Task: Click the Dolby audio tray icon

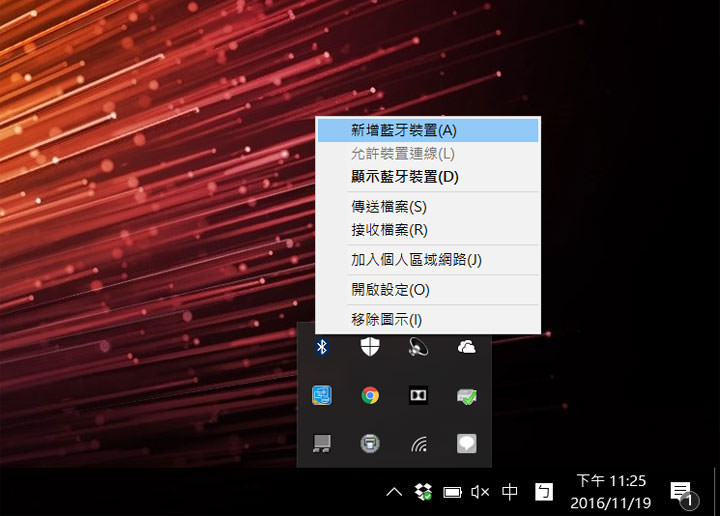Action: tap(418, 395)
